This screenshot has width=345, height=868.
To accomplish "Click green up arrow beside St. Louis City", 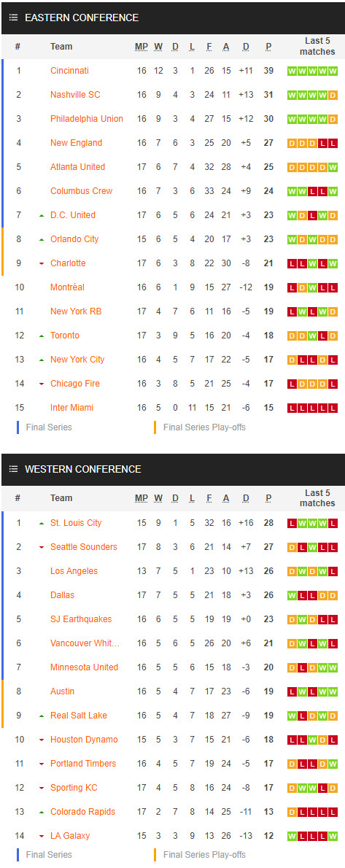I will [x=42, y=523].
